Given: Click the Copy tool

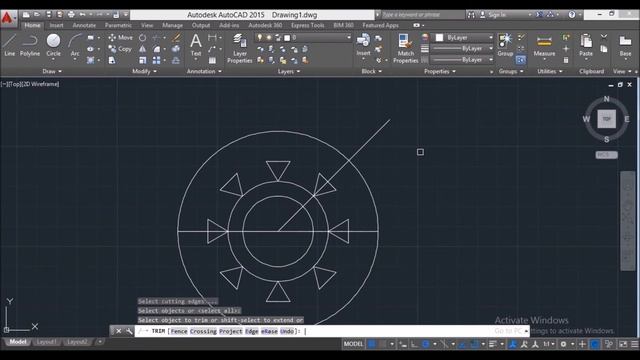Looking at the screenshot, I should (x=120, y=49).
